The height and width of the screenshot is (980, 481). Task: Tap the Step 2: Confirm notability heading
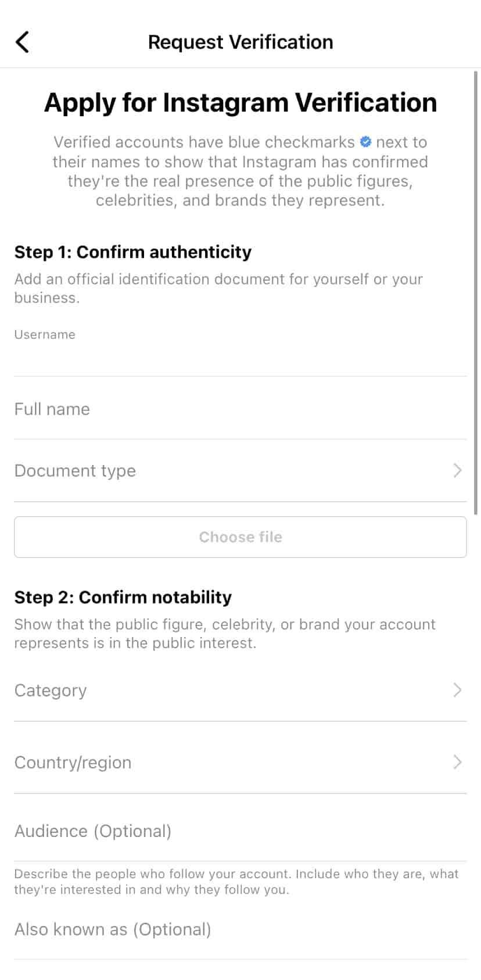click(x=123, y=597)
